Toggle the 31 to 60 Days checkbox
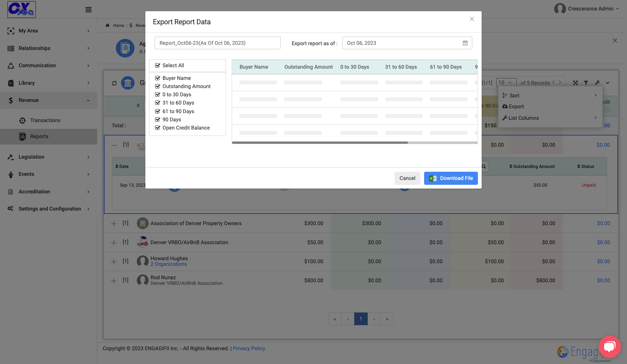 coord(158,103)
